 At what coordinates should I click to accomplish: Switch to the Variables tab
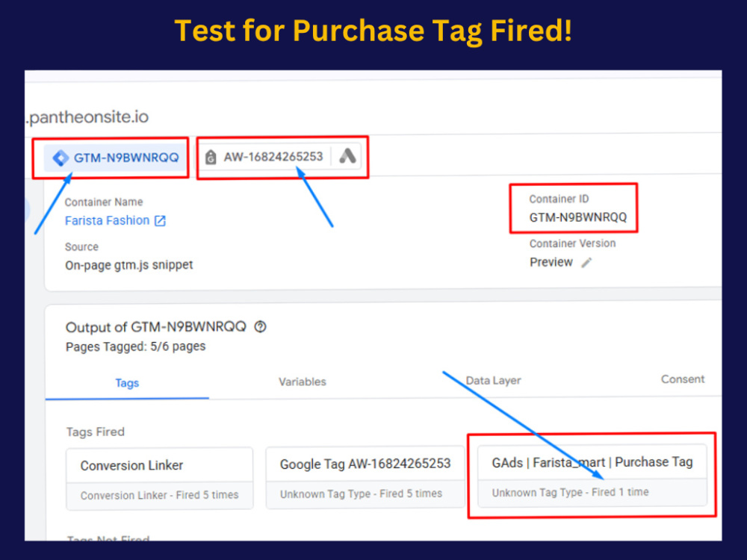302,382
